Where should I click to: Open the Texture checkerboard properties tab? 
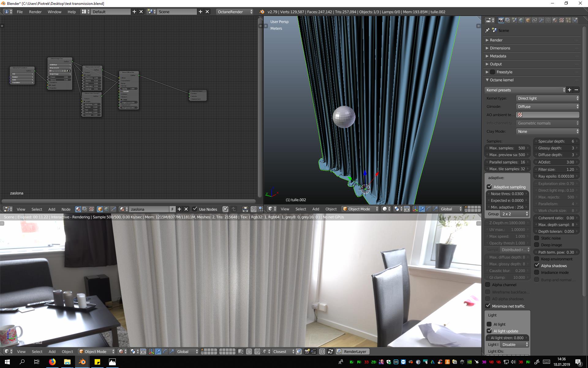(562, 20)
